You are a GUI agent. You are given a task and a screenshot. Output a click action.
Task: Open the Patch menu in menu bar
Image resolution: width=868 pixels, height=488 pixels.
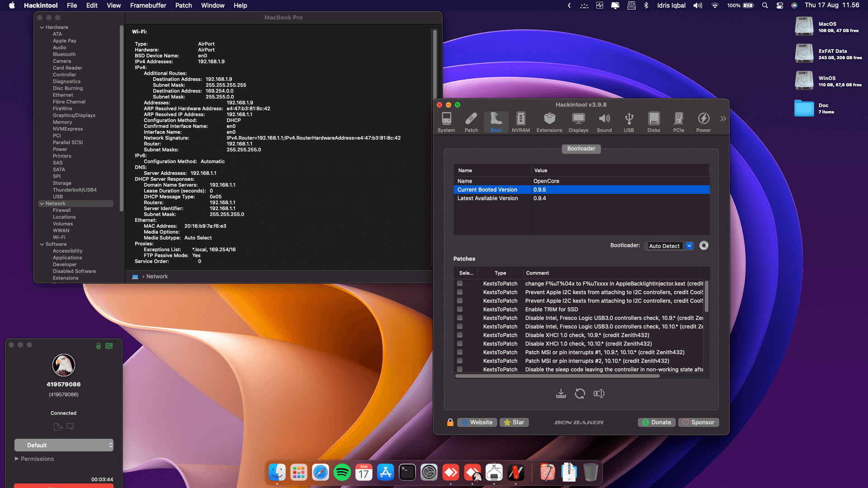click(x=183, y=5)
